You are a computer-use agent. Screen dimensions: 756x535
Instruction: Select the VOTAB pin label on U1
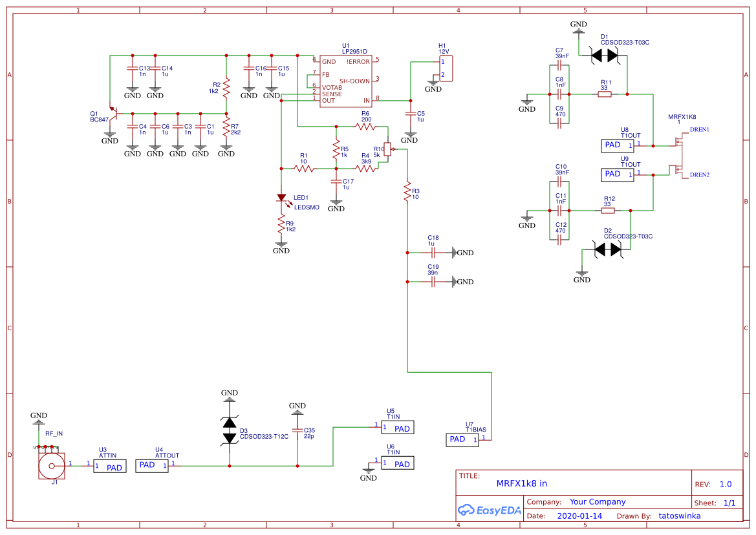(332, 88)
